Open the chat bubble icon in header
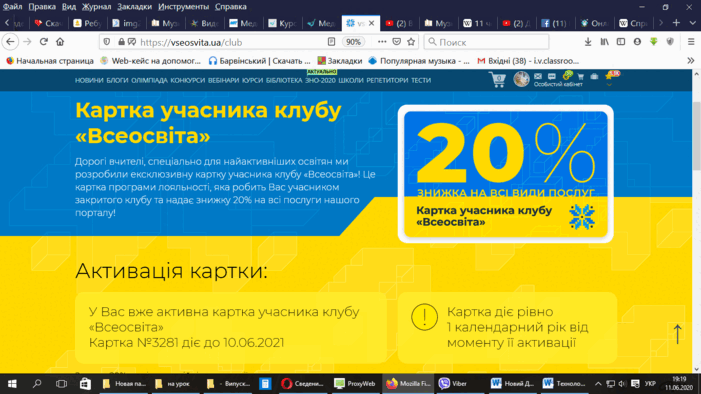The width and height of the screenshot is (701, 394). click(552, 76)
